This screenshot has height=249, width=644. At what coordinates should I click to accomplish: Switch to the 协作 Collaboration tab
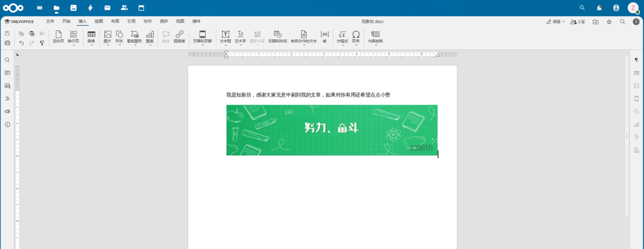147,21
